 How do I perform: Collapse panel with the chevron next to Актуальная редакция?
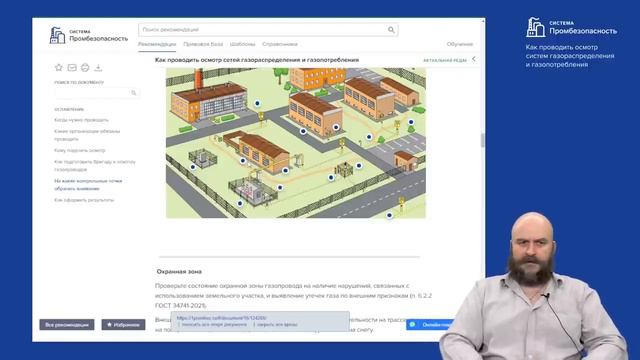click(474, 59)
